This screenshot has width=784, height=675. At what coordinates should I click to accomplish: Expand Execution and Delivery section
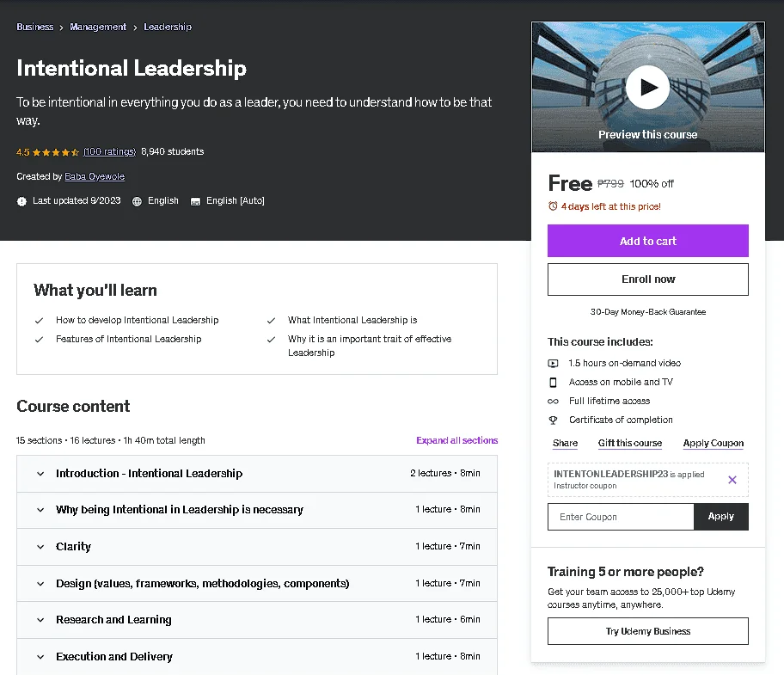pyautogui.click(x=257, y=656)
